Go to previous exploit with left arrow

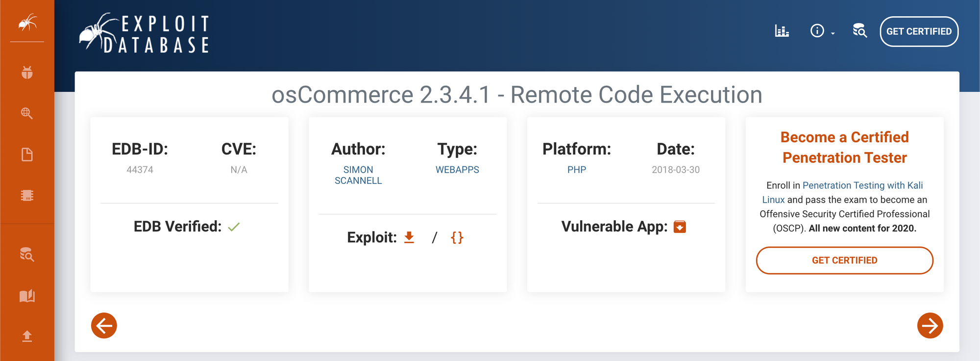tap(104, 326)
